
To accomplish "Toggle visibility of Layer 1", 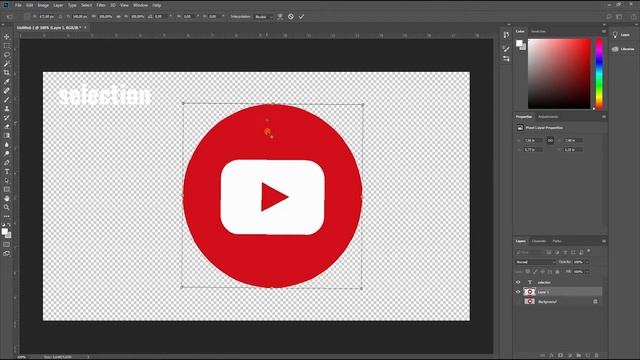I will point(518,292).
